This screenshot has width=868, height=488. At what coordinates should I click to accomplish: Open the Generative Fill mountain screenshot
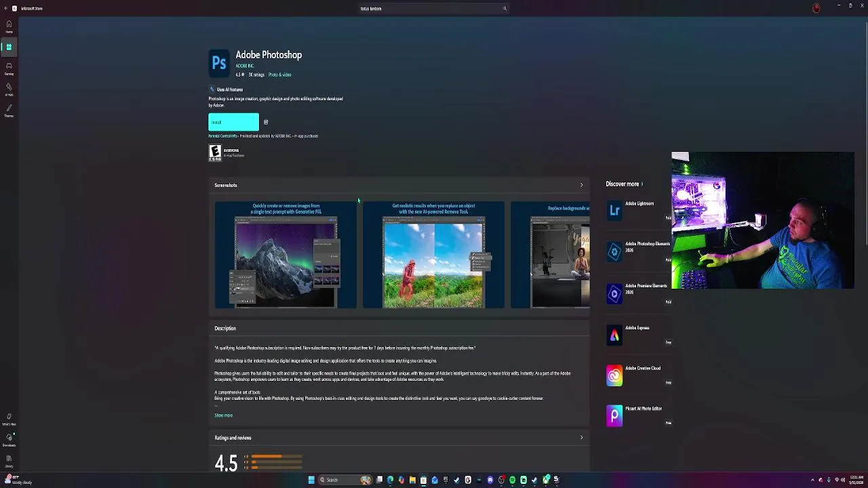(x=285, y=255)
